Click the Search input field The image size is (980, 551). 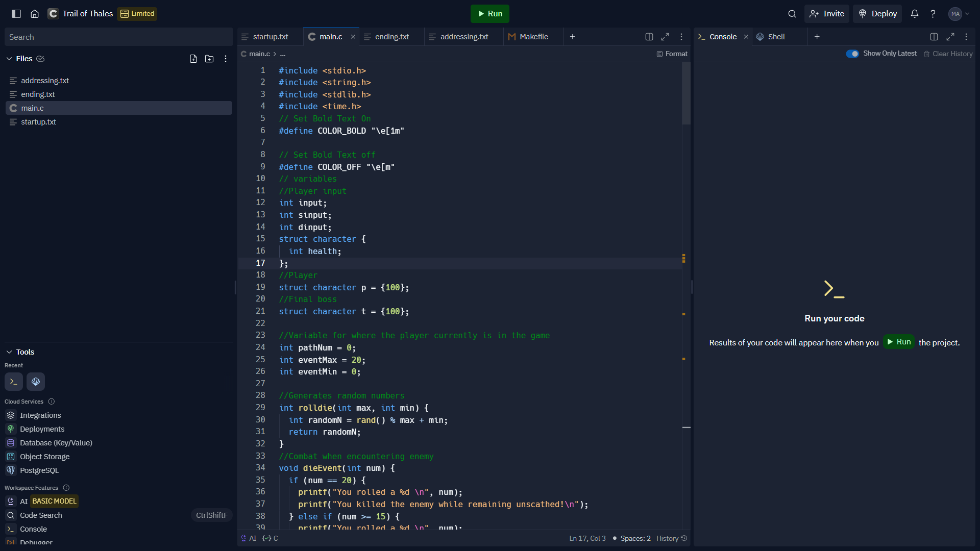[x=118, y=37]
